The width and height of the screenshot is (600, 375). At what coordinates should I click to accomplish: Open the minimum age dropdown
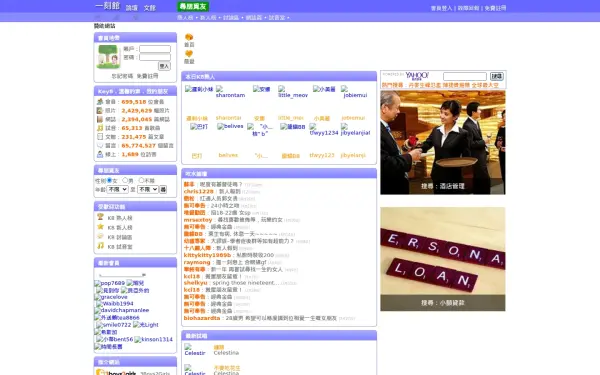coord(117,189)
